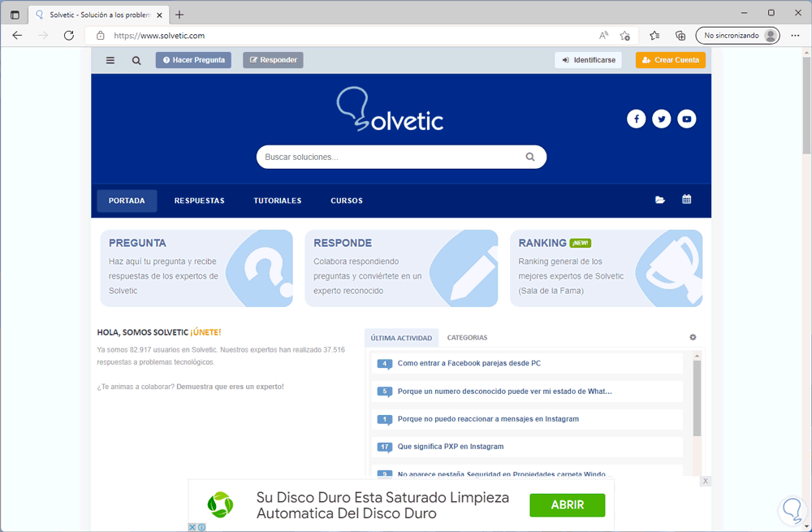Open Que significa PXP en Instagram post

[x=450, y=446]
